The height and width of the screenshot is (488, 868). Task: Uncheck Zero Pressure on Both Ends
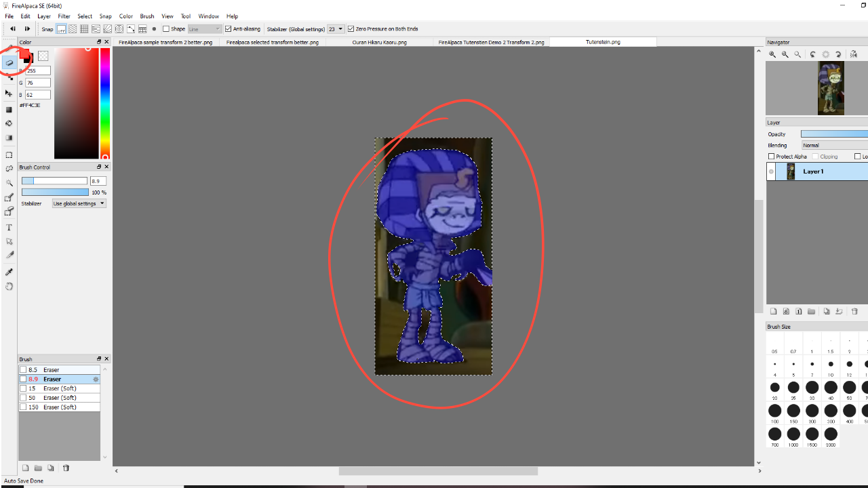(x=351, y=29)
